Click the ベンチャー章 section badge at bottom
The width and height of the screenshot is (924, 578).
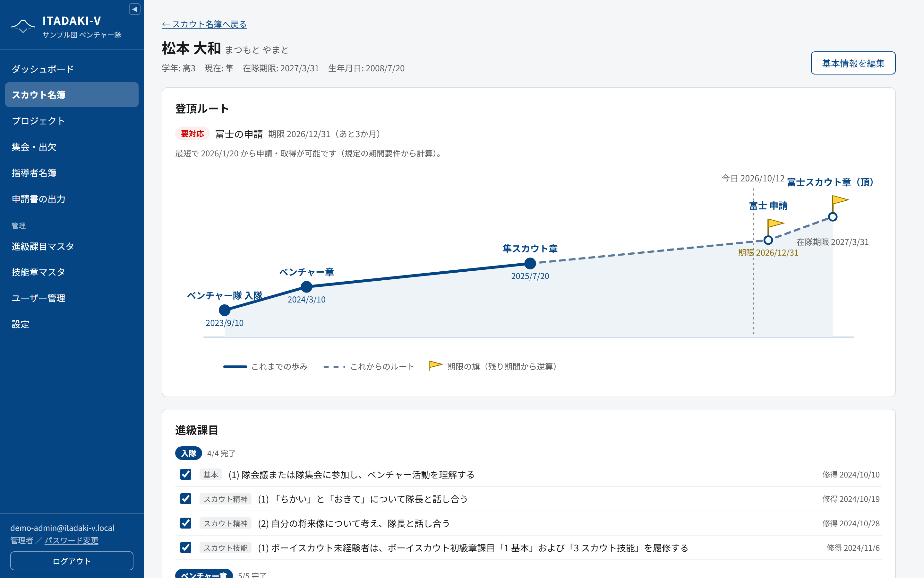(204, 574)
